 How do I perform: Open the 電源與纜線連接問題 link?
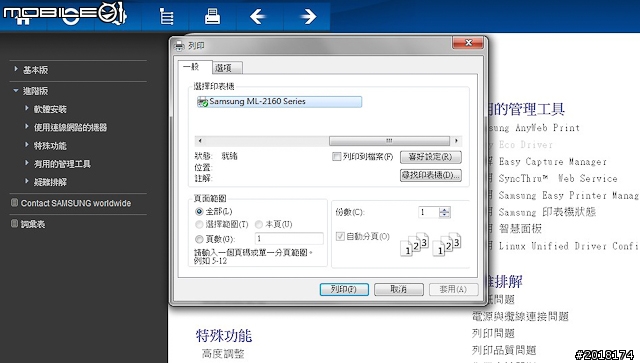click(x=520, y=316)
